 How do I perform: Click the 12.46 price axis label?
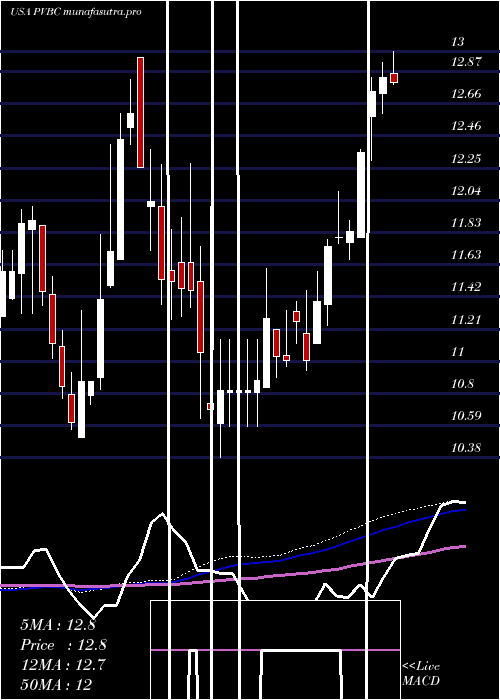pos(466,126)
